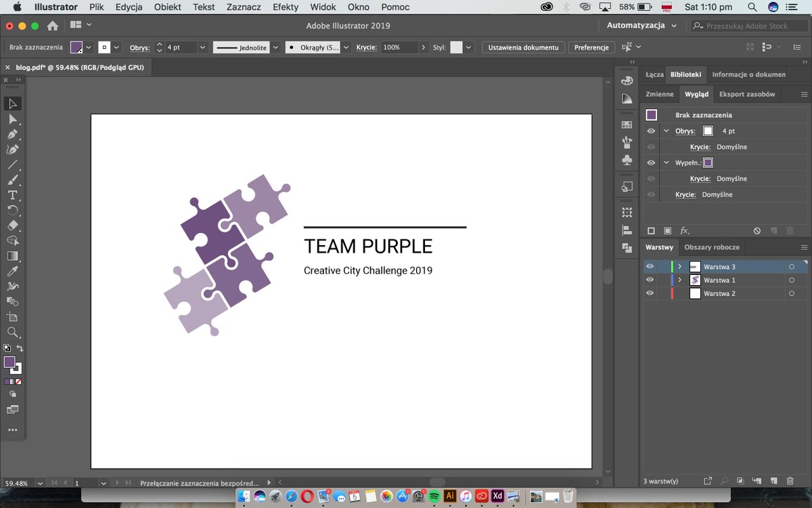Select the Curvature tool

click(12, 150)
